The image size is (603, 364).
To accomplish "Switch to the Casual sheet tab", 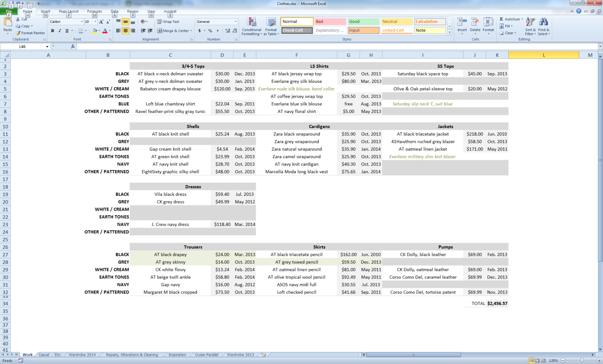I will (x=44, y=355).
